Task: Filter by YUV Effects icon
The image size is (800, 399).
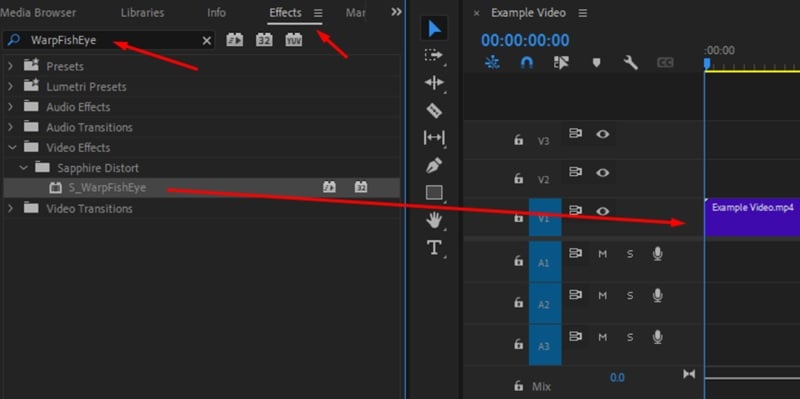Action: 293,40
